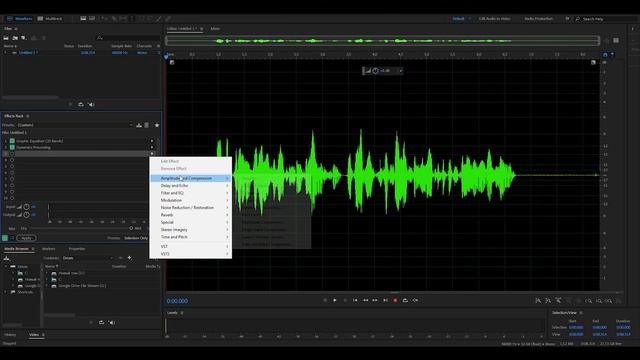This screenshot has height=360, width=640.
Task: Open the Presets dropdown in Effects Rack
Action: tap(75, 125)
